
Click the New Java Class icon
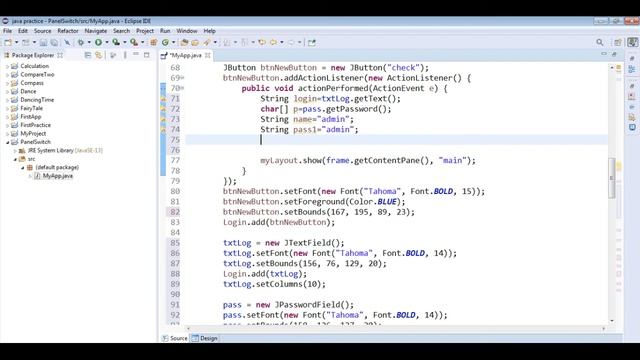165,42
